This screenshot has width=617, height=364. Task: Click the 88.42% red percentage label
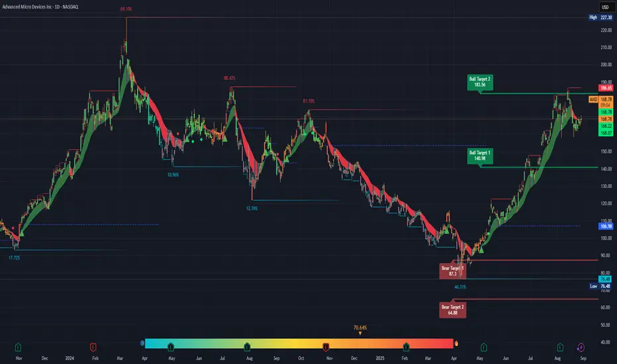click(230, 78)
